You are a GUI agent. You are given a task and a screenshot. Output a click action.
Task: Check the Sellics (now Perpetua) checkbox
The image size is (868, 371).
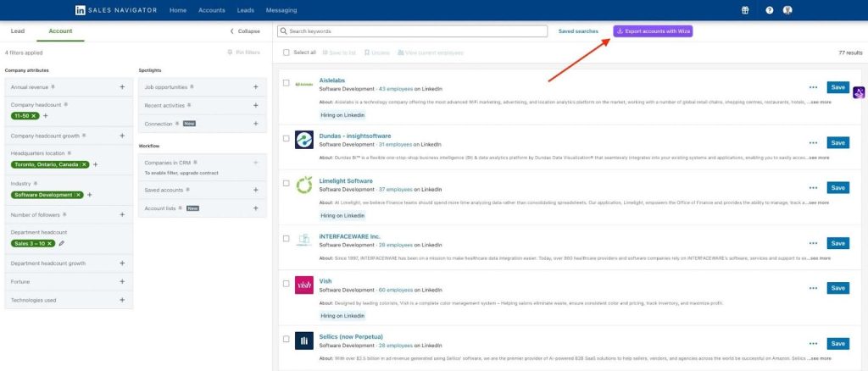point(287,339)
